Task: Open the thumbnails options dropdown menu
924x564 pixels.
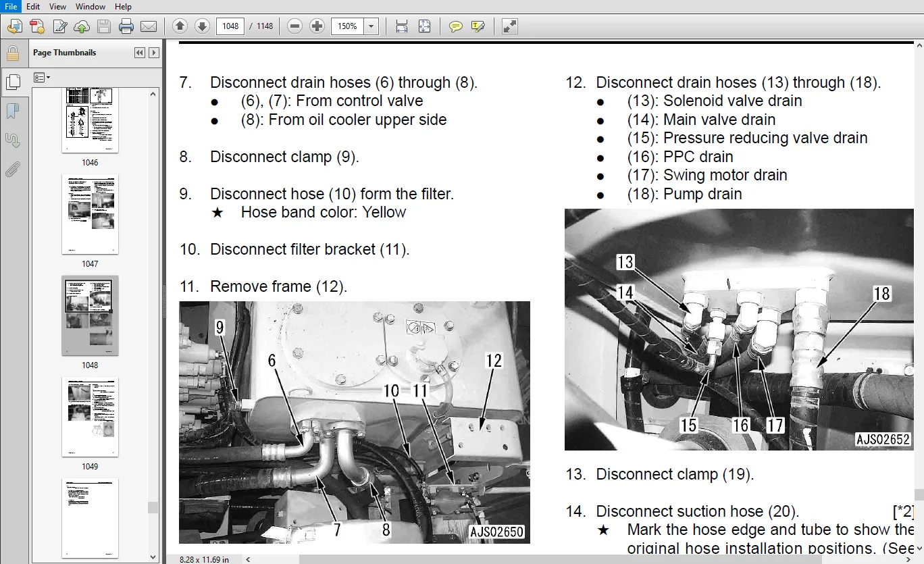Action: coord(42,78)
